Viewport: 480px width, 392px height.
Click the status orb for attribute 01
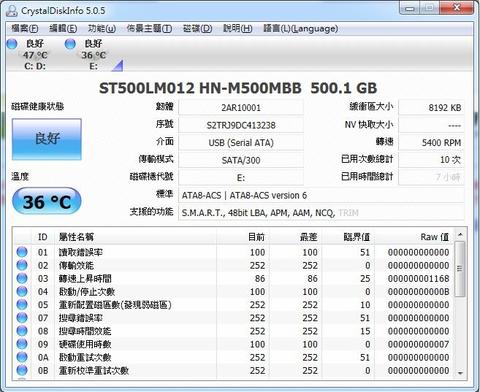point(22,252)
